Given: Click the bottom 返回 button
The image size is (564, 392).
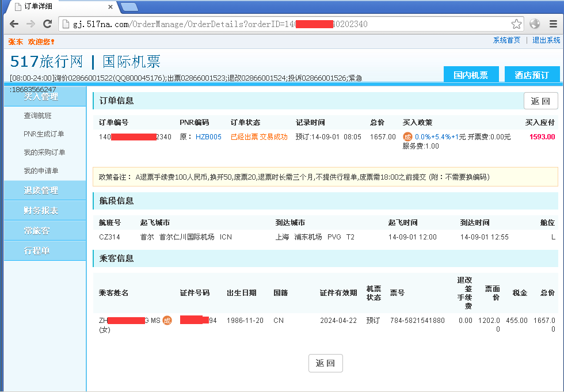Looking at the screenshot, I should tap(326, 363).
